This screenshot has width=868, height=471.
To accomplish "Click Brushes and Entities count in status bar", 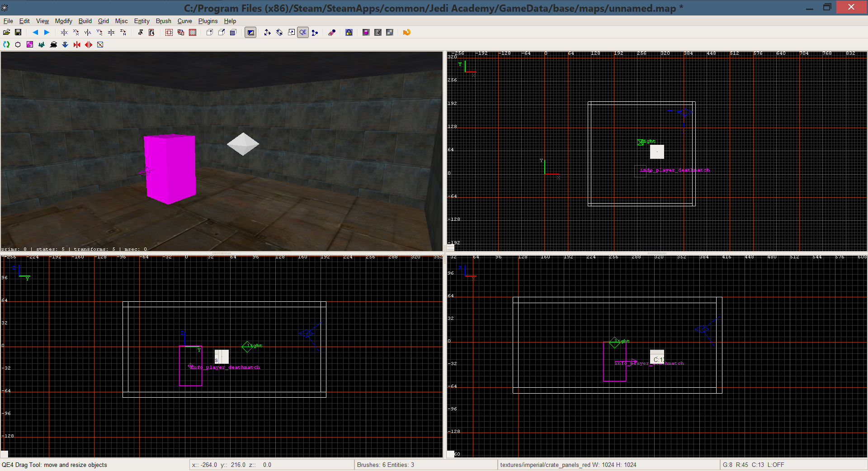I will coord(386,465).
